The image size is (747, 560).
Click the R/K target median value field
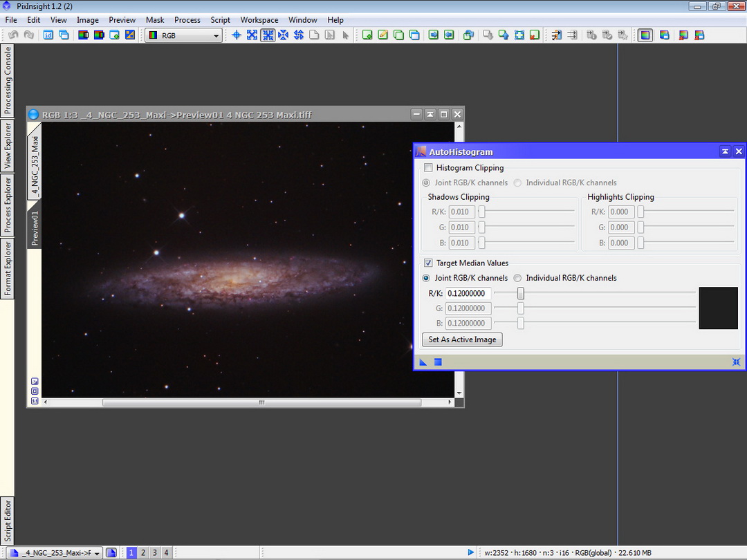pos(468,294)
